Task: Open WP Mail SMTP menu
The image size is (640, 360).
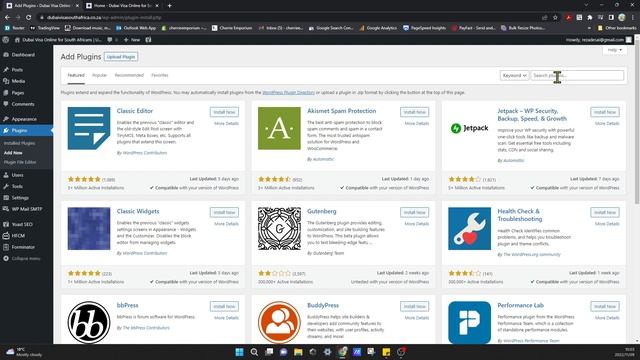Action: coord(27,209)
